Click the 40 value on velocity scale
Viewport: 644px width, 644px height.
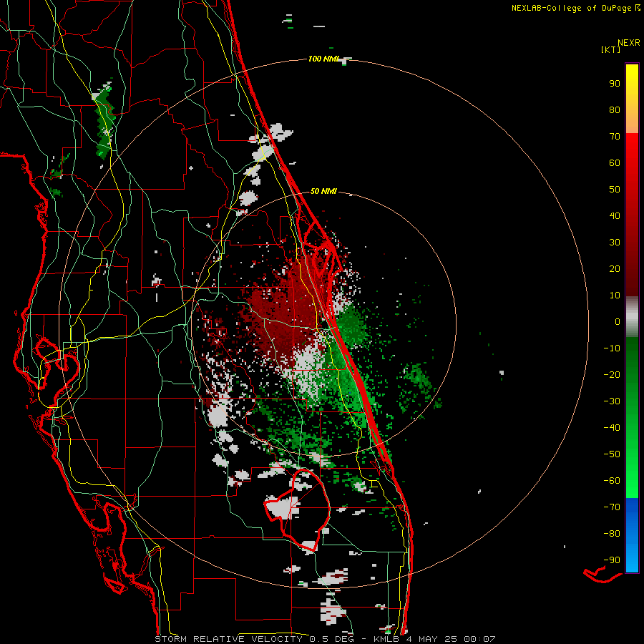(615, 215)
